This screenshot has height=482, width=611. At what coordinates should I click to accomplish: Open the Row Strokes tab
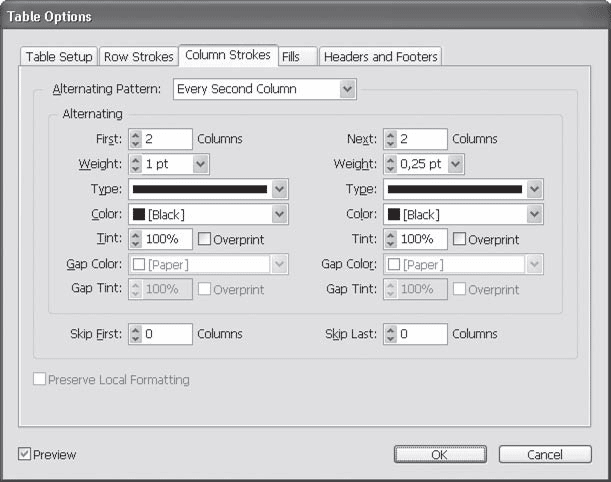(x=138, y=57)
